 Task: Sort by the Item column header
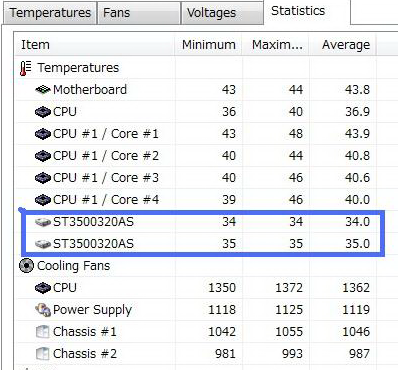pos(95,44)
